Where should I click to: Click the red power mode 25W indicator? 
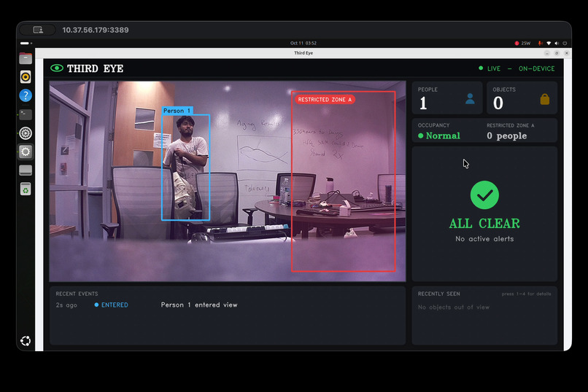click(x=523, y=43)
